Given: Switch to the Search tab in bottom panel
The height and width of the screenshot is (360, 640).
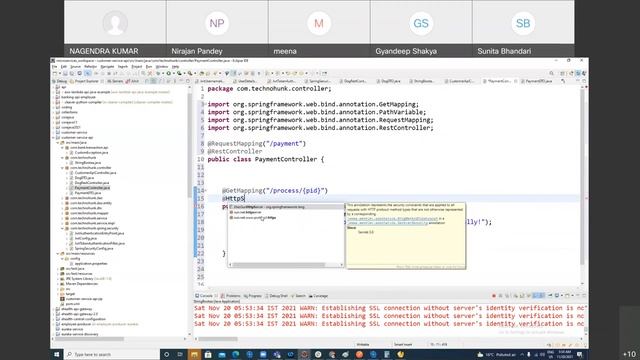Looking at the screenshot, I should (299, 296).
